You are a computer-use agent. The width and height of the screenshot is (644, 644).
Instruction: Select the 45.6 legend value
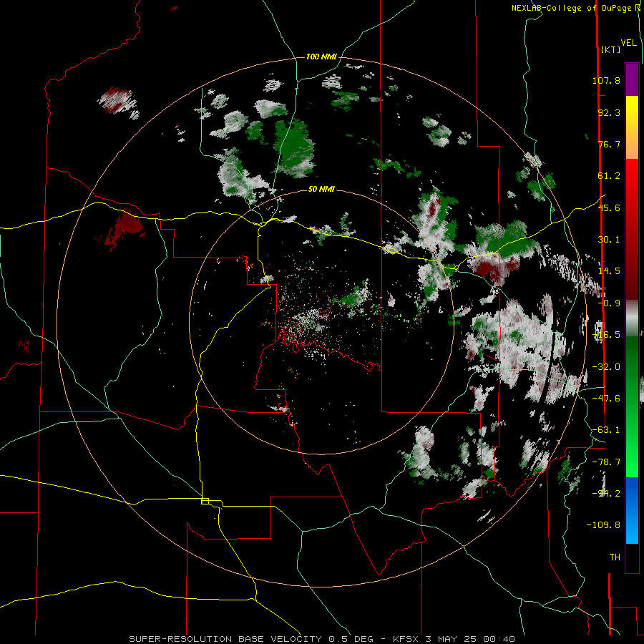tap(609, 208)
